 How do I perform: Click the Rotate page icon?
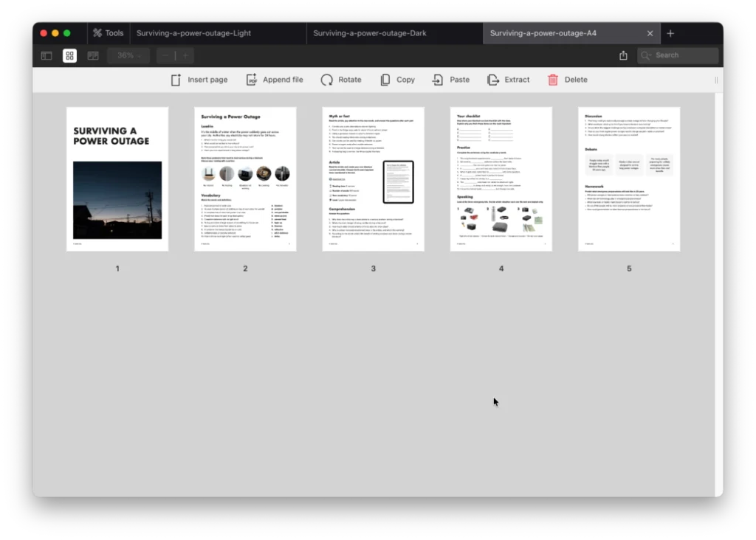(x=326, y=80)
